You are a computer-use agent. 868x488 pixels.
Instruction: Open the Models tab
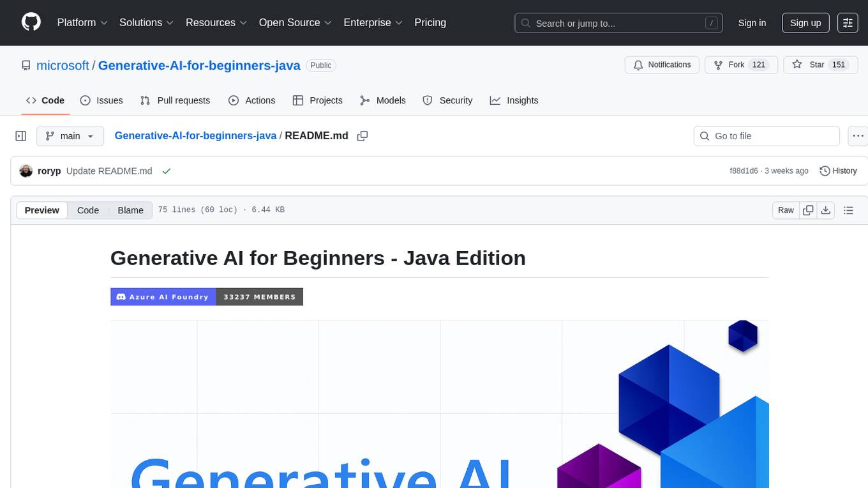coord(383,100)
